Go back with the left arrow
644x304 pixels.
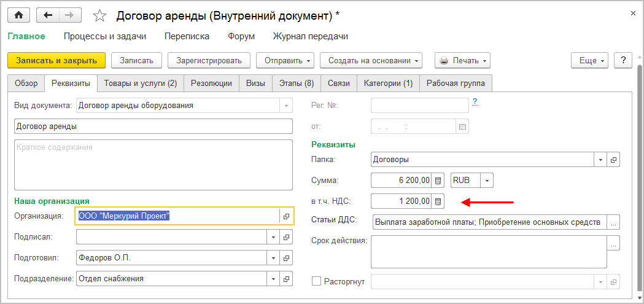point(48,14)
